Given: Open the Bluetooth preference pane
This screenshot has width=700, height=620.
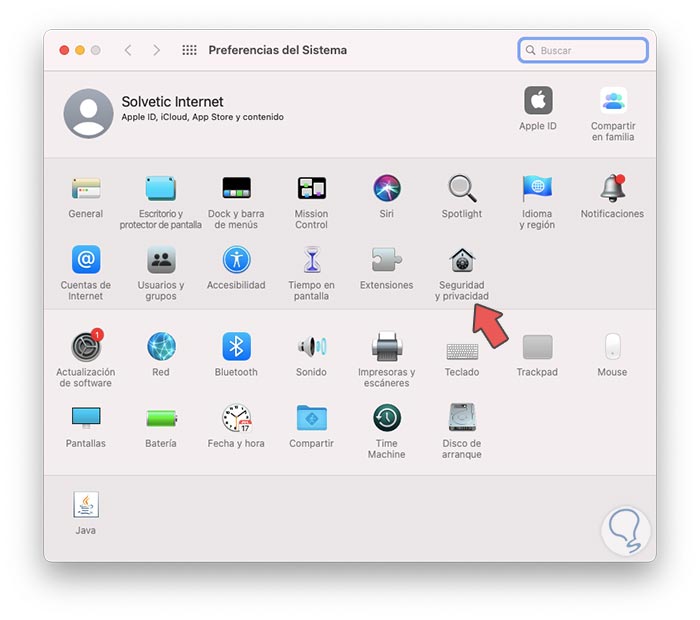Looking at the screenshot, I should [236, 347].
